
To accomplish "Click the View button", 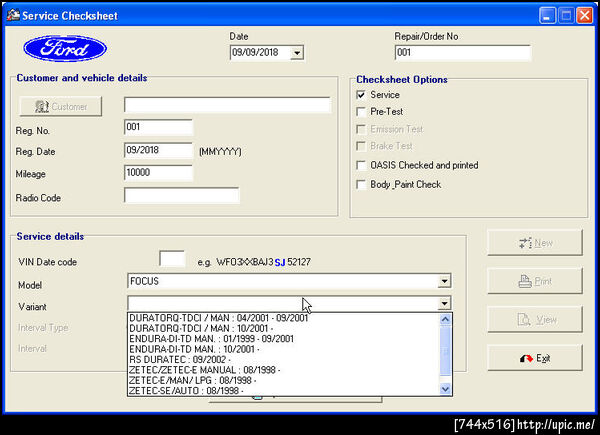I will [535, 319].
